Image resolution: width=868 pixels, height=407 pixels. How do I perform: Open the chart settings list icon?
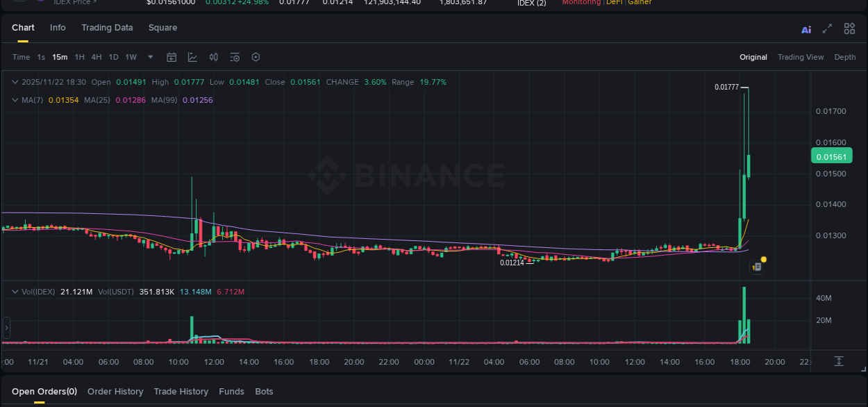tap(235, 57)
